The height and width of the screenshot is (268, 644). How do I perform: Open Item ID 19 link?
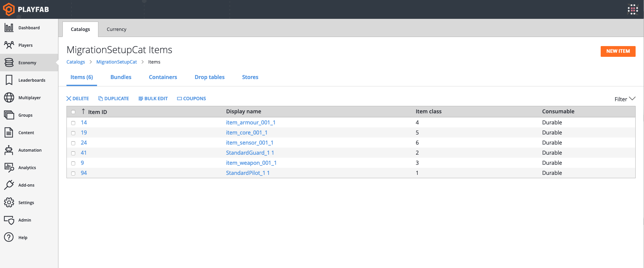(x=84, y=132)
